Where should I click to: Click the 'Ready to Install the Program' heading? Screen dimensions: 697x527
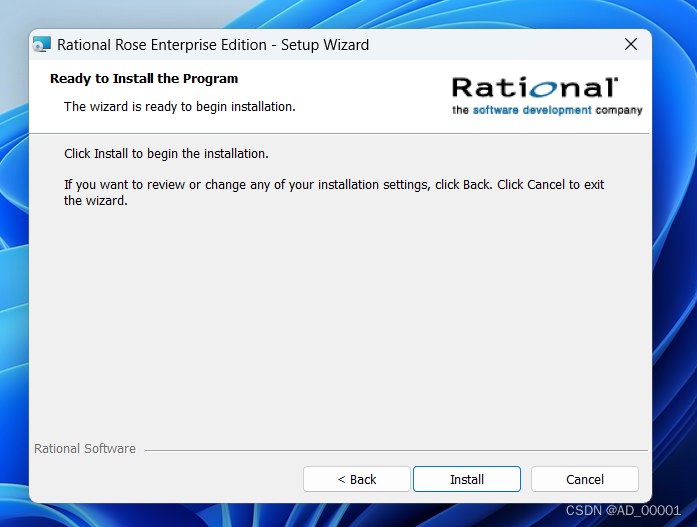pyautogui.click(x=144, y=79)
